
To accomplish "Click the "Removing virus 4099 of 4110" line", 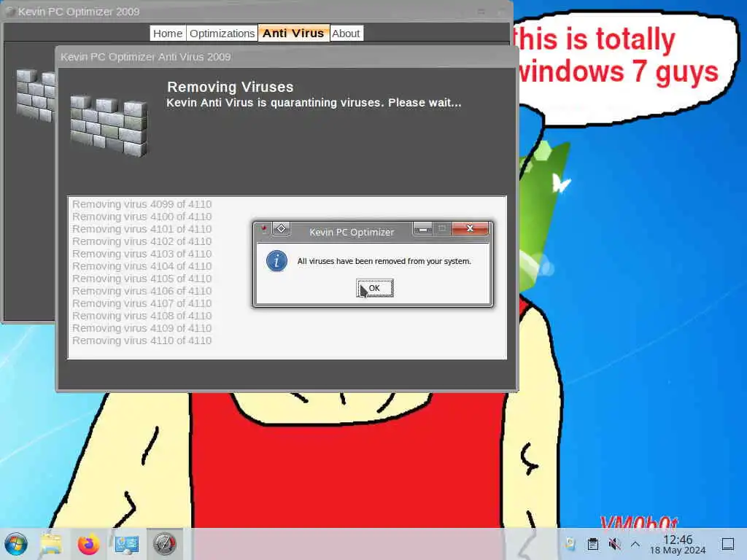I will pyautogui.click(x=142, y=204).
